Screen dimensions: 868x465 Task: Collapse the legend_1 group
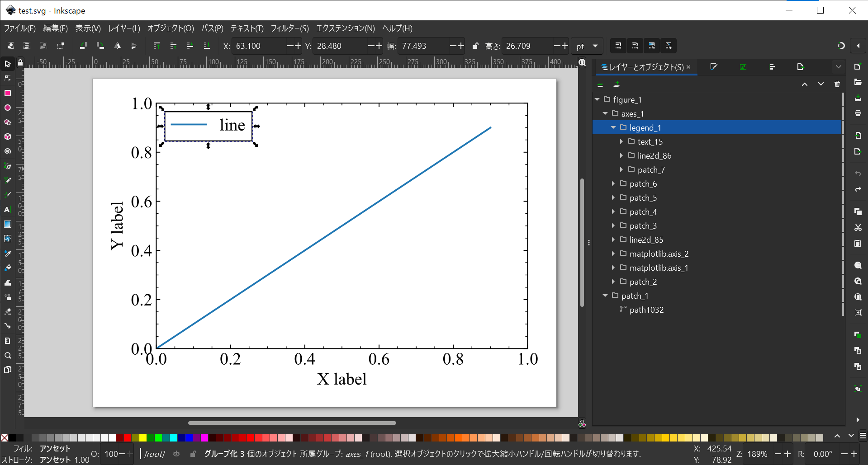(x=613, y=127)
